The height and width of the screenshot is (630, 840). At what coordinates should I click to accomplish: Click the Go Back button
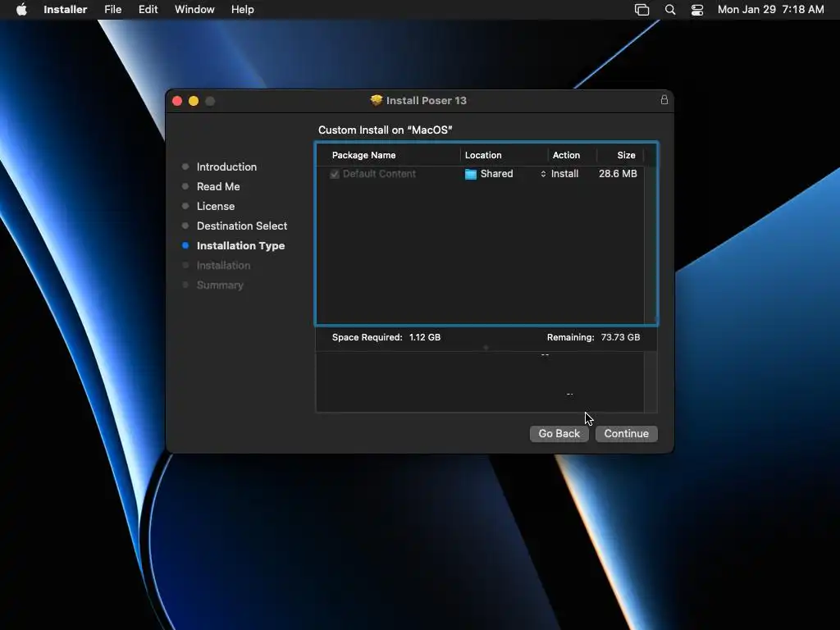559,433
